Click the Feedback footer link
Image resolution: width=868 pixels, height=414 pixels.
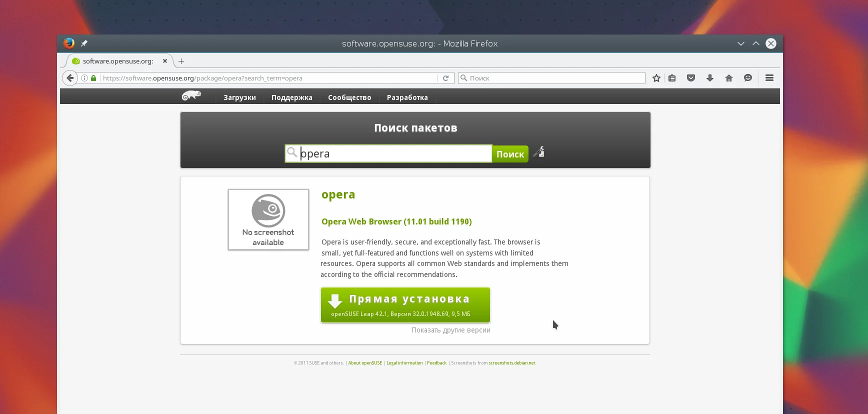click(x=437, y=363)
